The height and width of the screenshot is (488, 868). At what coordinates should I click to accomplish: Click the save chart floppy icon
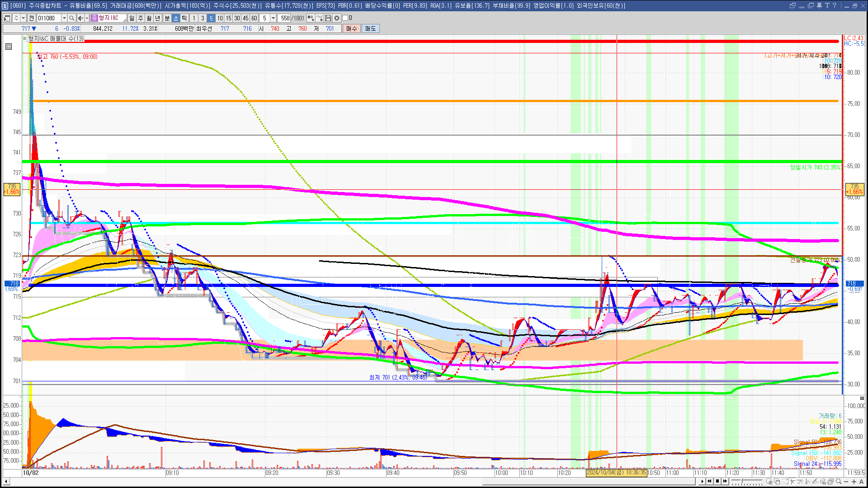[328, 18]
